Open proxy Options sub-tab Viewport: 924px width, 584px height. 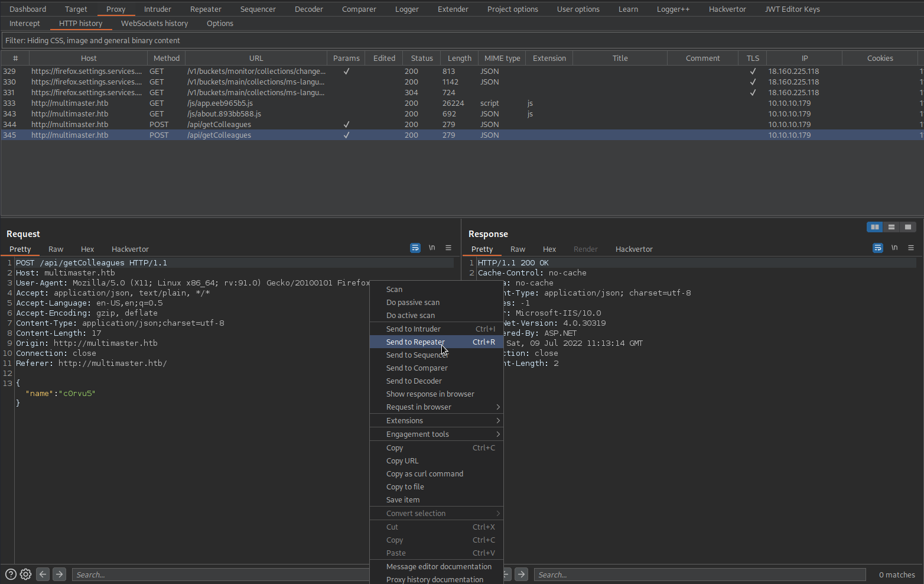[220, 23]
